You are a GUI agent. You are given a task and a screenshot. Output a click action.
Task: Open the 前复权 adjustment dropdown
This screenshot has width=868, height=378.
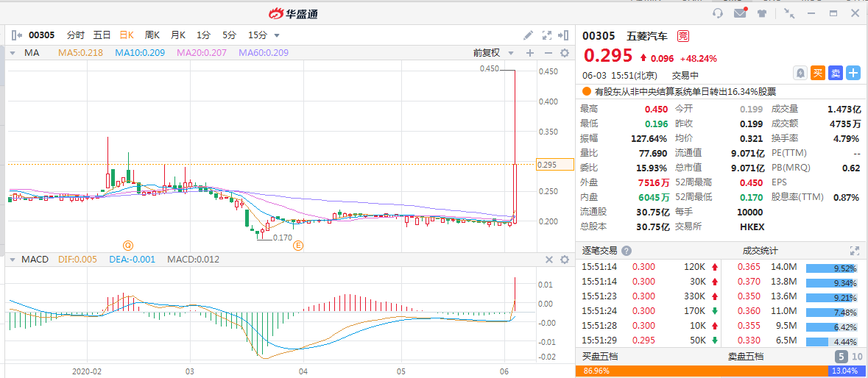coord(491,53)
